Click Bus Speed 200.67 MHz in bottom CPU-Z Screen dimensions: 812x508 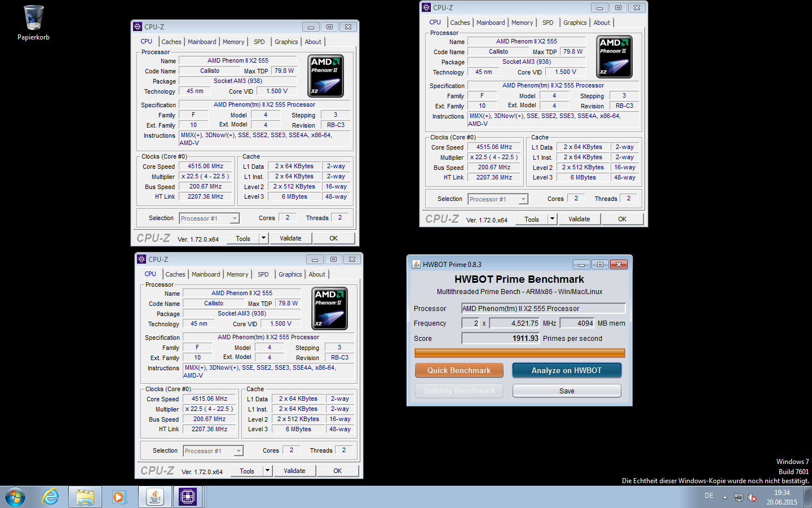tap(210, 419)
